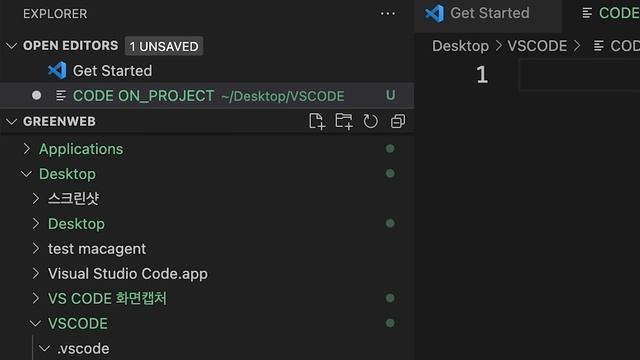This screenshot has height=360, width=640.
Task: Select the .vscode folder label
Action: [x=83, y=349]
